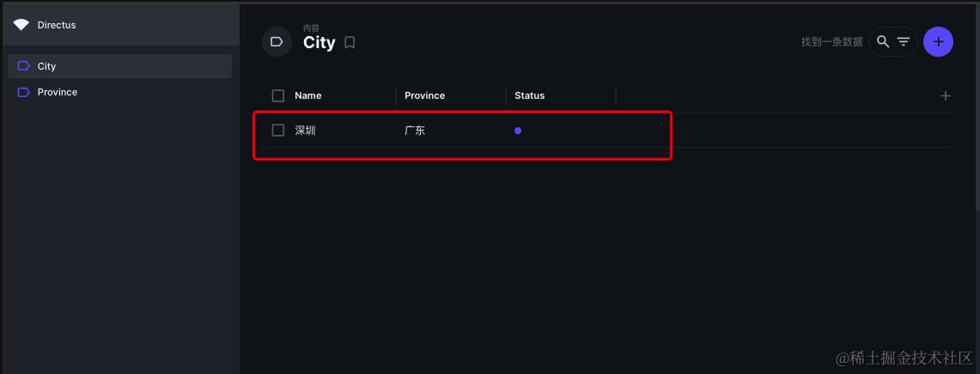Click the Province collection icon in sidebar
This screenshot has width=980, height=374.
(x=24, y=92)
